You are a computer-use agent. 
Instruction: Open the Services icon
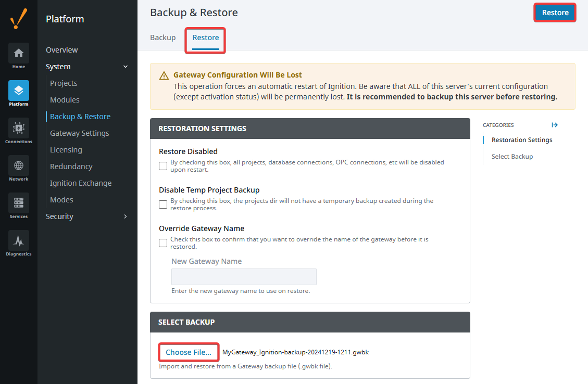[18, 203]
